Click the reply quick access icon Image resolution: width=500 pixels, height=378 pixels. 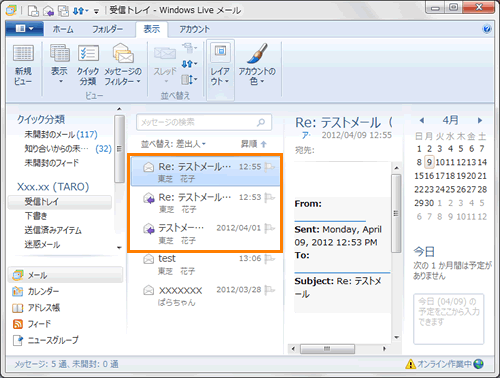pos(49,11)
